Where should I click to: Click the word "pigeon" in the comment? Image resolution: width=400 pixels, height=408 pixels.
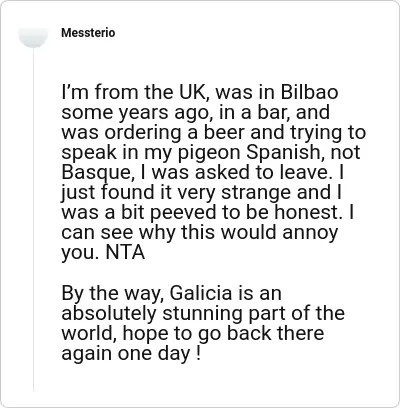(x=209, y=153)
